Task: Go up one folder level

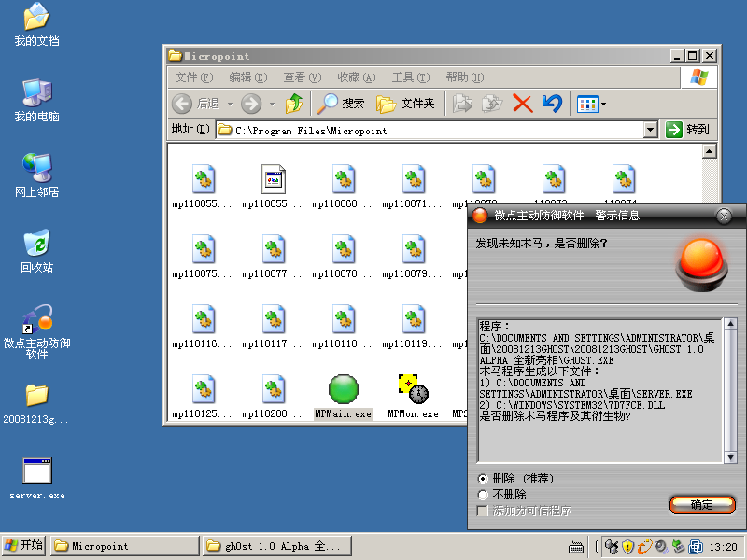Action: tap(294, 104)
